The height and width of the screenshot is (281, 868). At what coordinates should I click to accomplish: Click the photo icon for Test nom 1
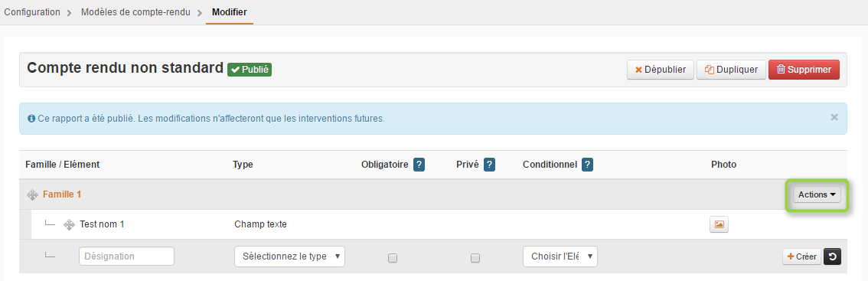pos(719,224)
